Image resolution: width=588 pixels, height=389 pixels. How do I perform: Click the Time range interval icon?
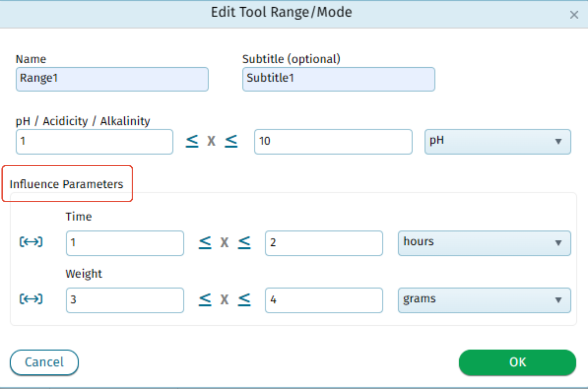coord(31,242)
